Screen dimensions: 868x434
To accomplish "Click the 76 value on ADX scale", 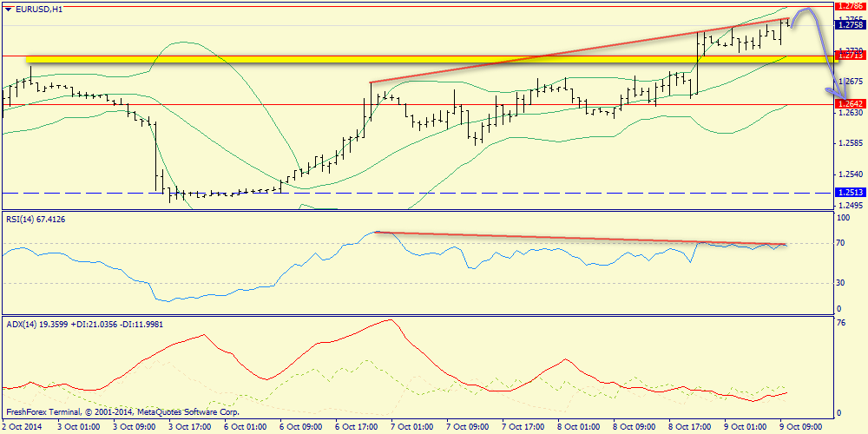I will [843, 324].
